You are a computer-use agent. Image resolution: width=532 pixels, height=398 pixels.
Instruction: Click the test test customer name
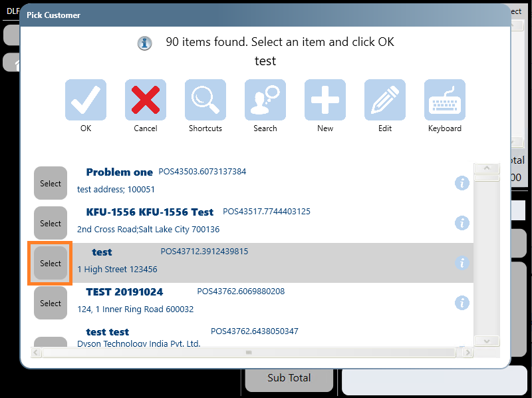108,331
